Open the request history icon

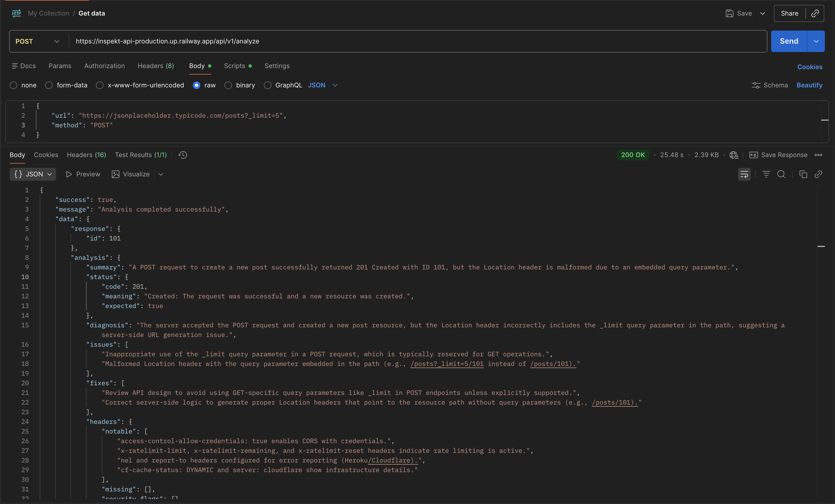(182, 155)
